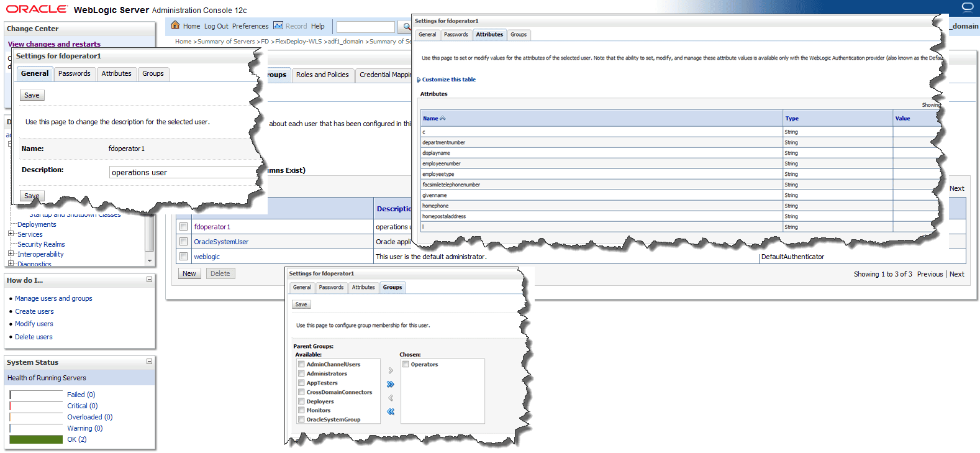Click Save button above the description text
Image resolution: width=980 pixels, height=453 pixels.
click(x=32, y=95)
